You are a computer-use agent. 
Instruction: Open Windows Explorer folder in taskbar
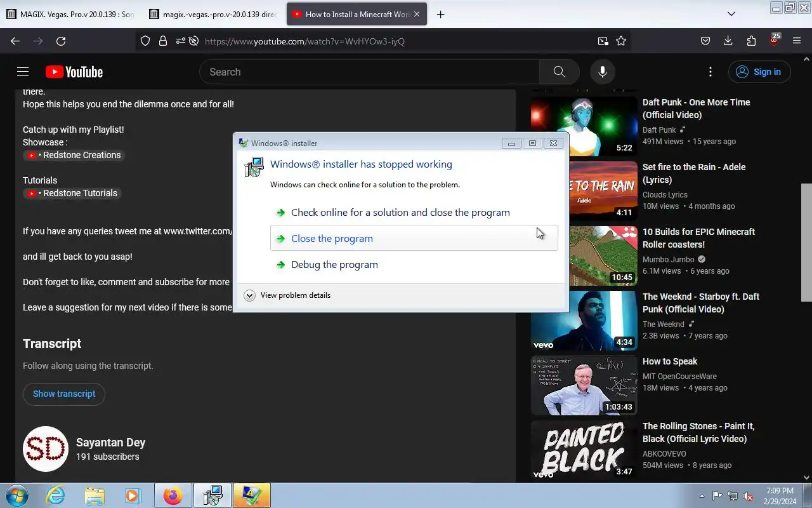pos(95,495)
